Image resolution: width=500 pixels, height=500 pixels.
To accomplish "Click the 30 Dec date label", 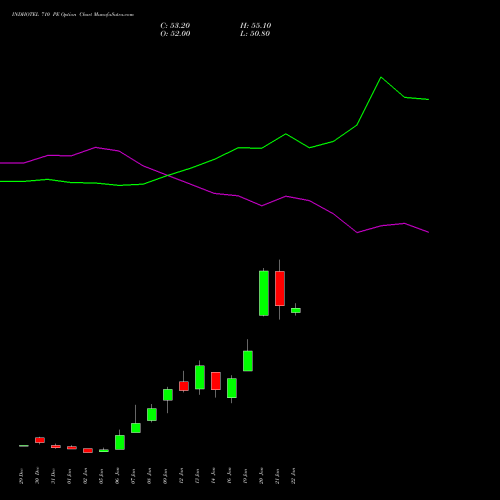I will coord(37,476).
